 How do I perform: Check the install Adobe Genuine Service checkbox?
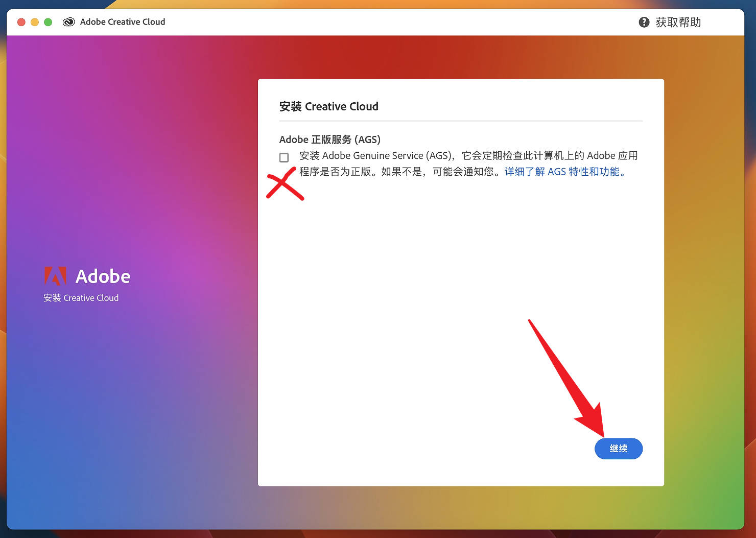pos(284,157)
